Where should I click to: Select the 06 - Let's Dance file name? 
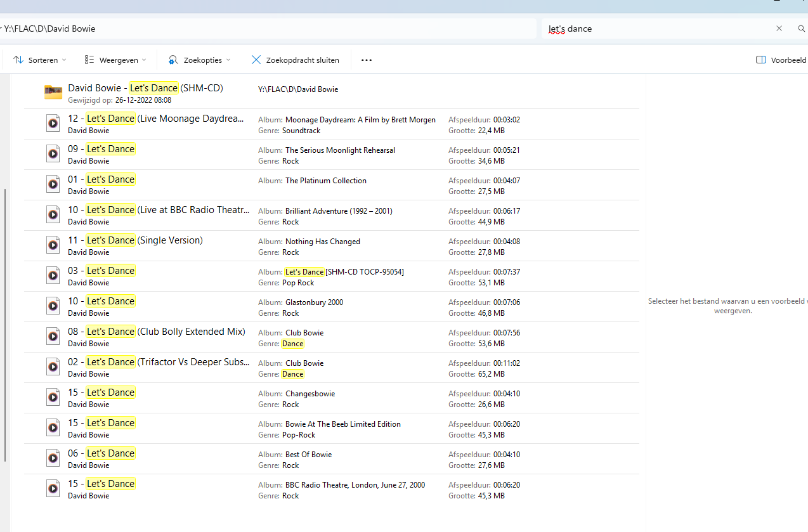(x=101, y=453)
